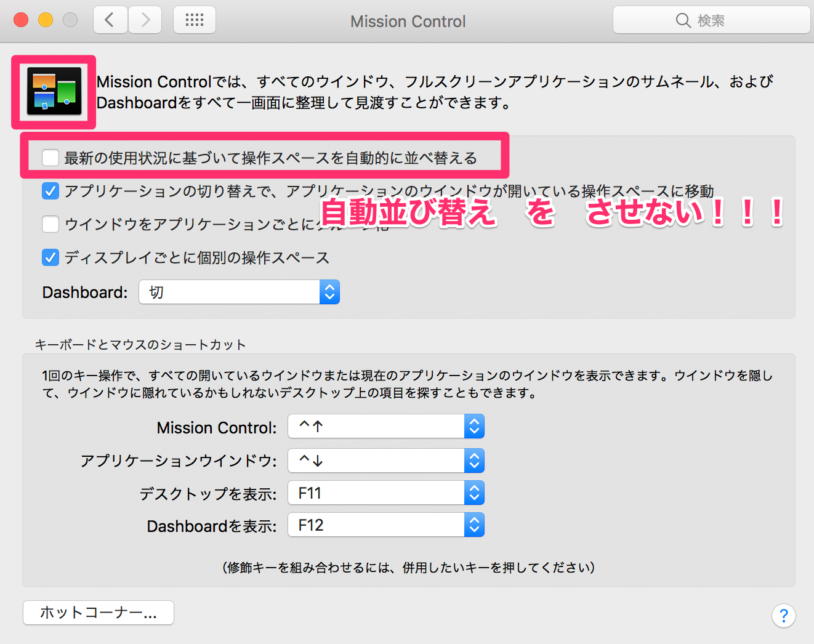Screen dimensions: 814x644
Task: Open デスクトップを表示 F11 dropdown
Action: (386, 493)
